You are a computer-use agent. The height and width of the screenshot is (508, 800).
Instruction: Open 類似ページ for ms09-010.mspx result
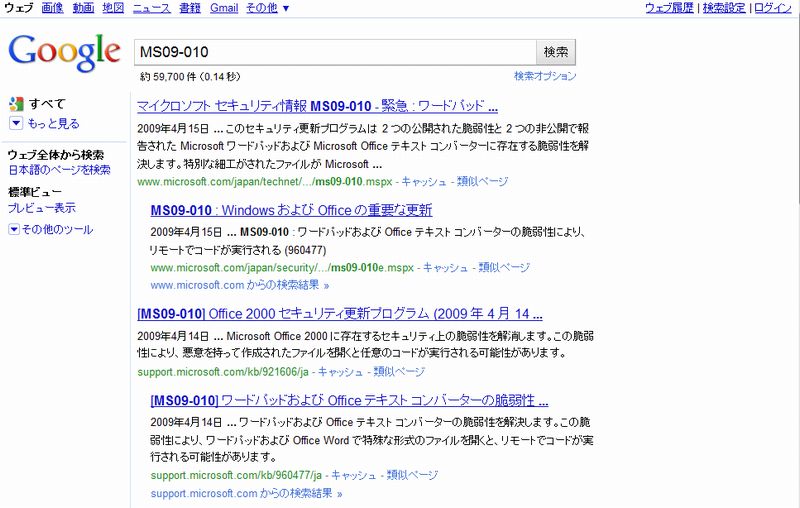point(483,182)
